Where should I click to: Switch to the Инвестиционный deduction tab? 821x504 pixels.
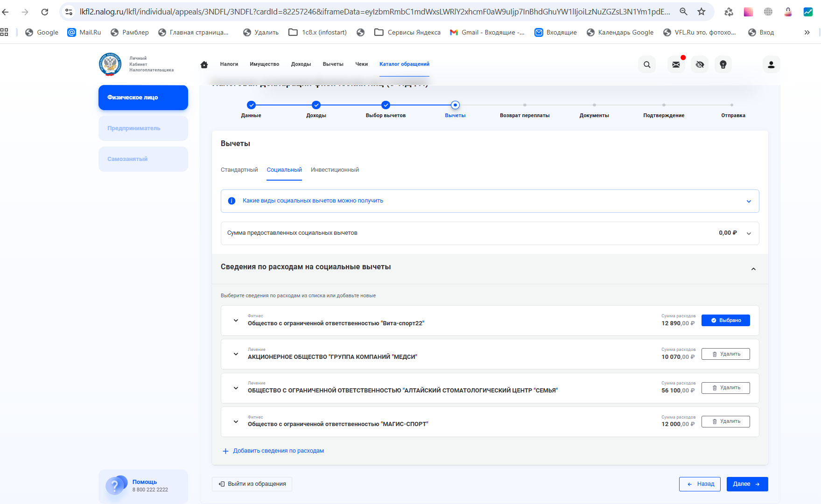pos(335,170)
